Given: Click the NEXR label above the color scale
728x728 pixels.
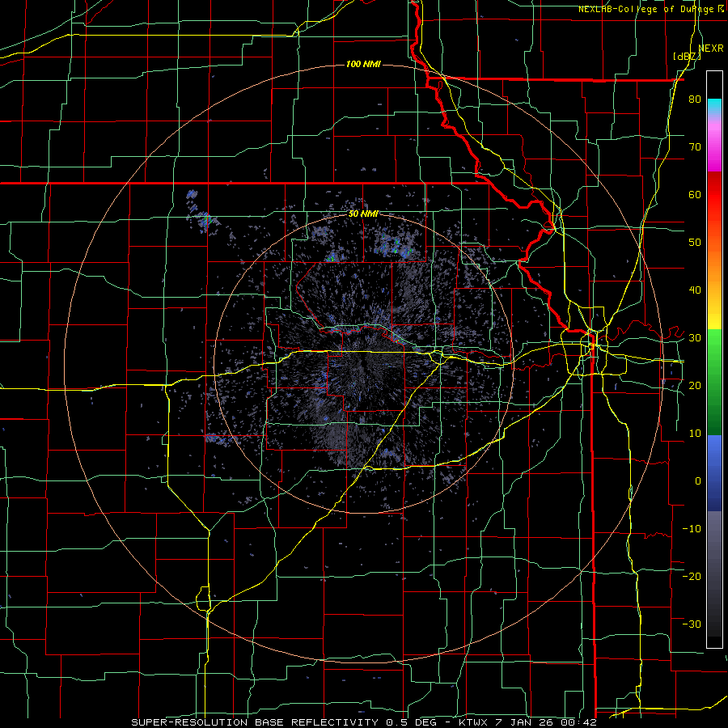Looking at the screenshot, I should click(711, 49).
